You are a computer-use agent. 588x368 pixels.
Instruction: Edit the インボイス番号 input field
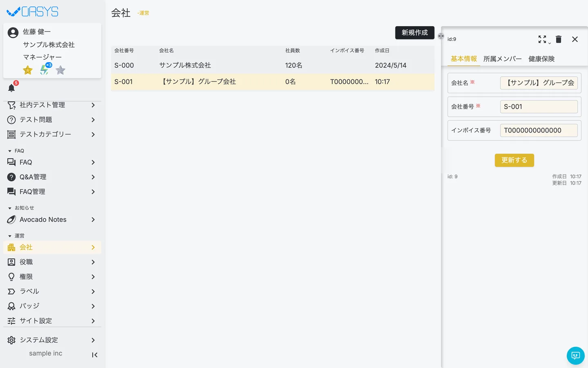pyautogui.click(x=539, y=130)
